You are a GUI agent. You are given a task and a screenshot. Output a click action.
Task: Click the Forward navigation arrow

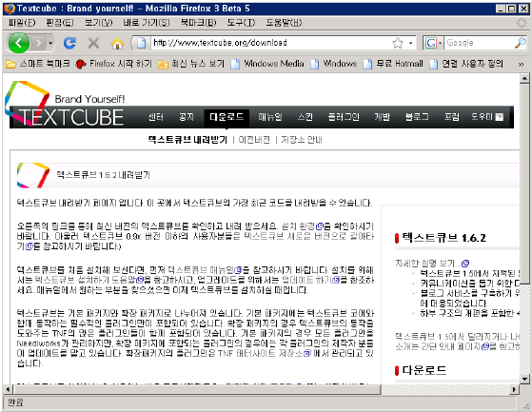point(39,43)
